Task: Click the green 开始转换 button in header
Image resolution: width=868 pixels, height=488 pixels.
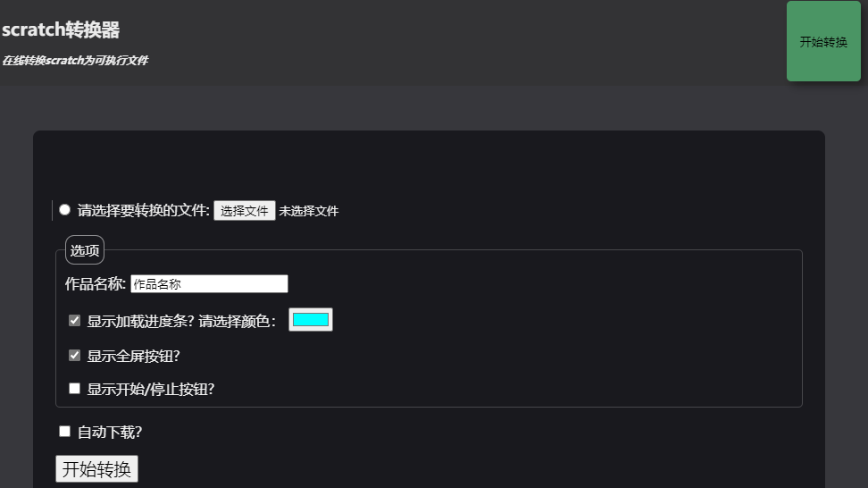Action: [823, 41]
